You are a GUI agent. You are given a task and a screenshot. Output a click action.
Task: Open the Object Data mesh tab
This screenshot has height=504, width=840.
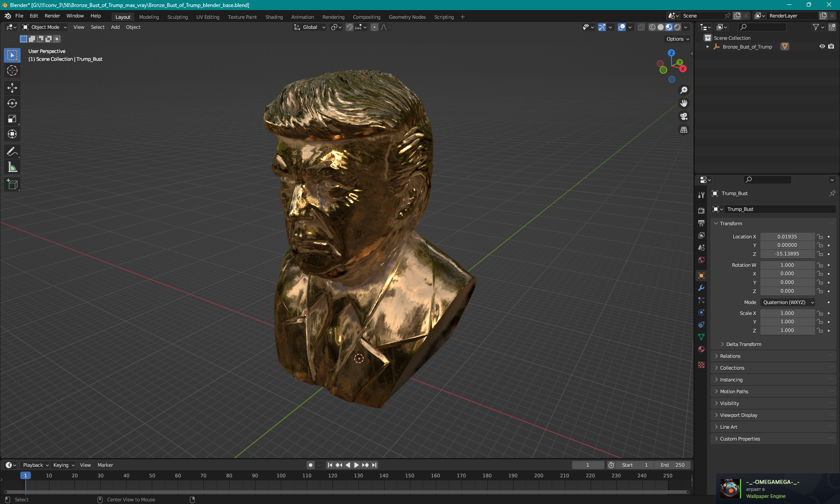pos(701,337)
